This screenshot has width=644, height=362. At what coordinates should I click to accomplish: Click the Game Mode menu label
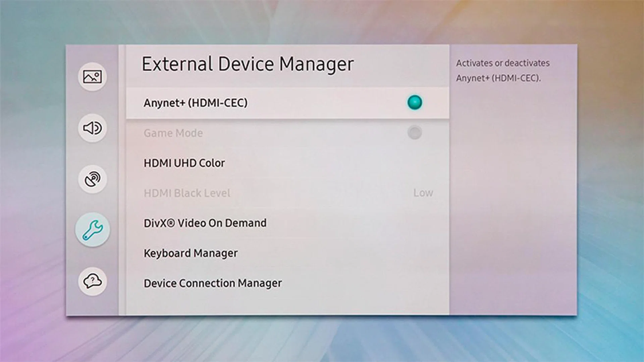[x=173, y=133]
